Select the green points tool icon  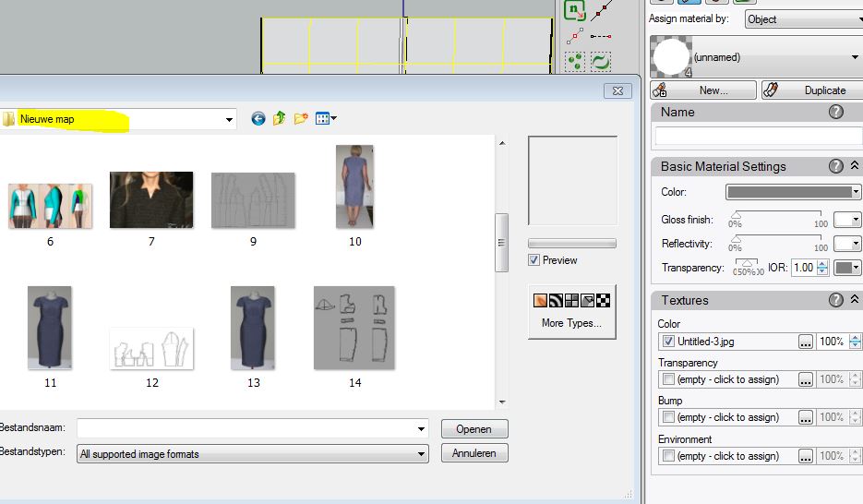[576, 62]
